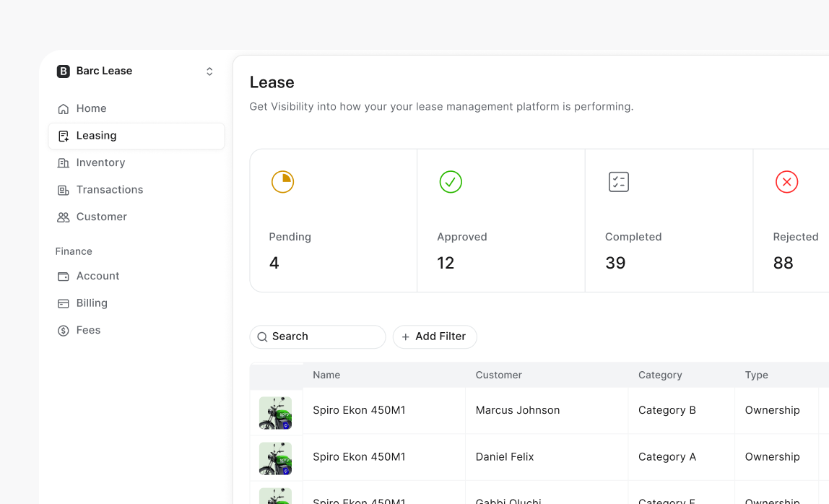Click the Fees dollar icon

[x=64, y=331]
